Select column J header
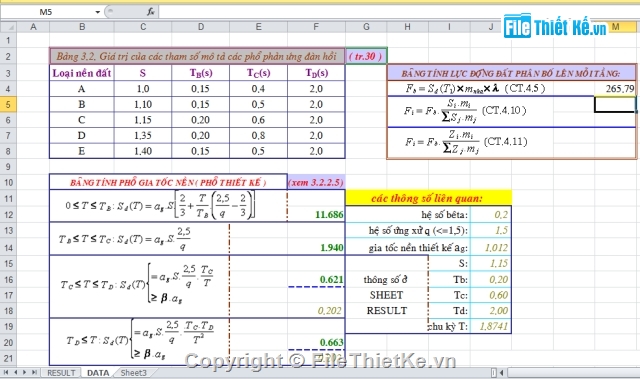Image resolution: width=640 pixels, height=379 pixels. 491,27
